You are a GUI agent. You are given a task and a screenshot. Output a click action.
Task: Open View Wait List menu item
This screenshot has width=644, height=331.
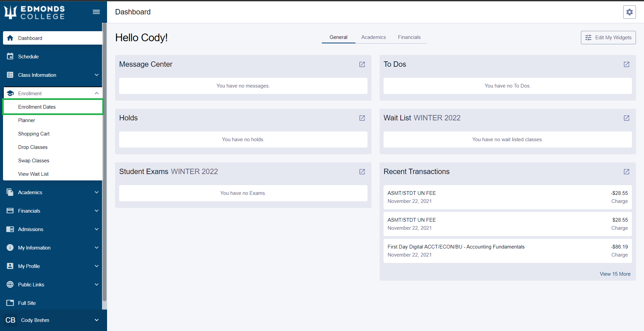click(x=53, y=174)
